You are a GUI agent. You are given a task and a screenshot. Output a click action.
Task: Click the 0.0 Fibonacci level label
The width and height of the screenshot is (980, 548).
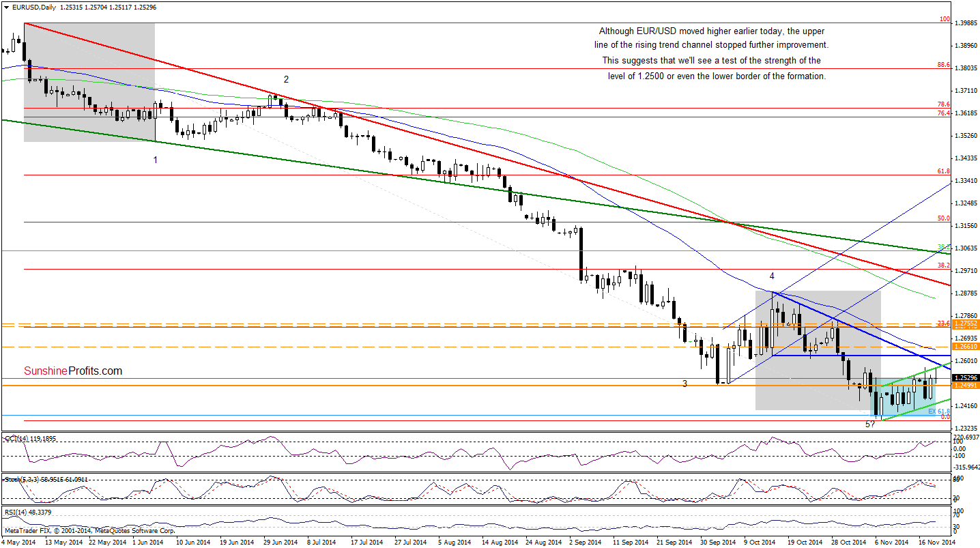point(945,417)
